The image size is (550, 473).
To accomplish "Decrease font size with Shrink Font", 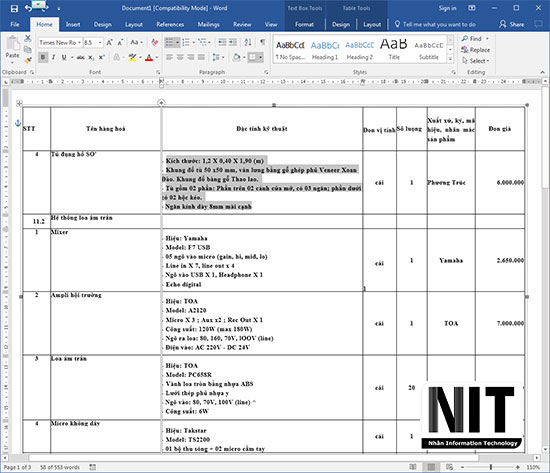I will pyautogui.click(x=120, y=42).
